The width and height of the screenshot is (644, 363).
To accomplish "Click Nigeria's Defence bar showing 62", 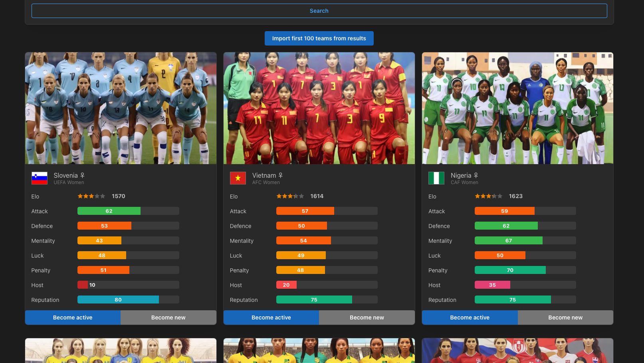I will 525,226.
